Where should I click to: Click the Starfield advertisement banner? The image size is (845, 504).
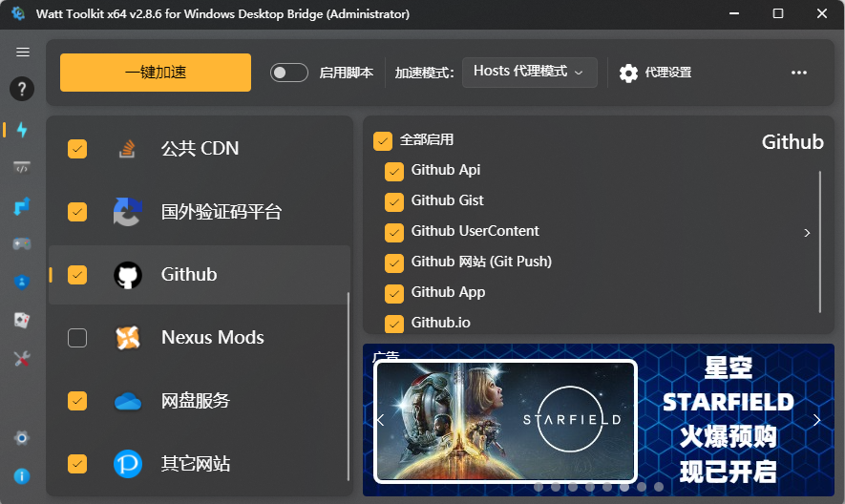(599, 420)
